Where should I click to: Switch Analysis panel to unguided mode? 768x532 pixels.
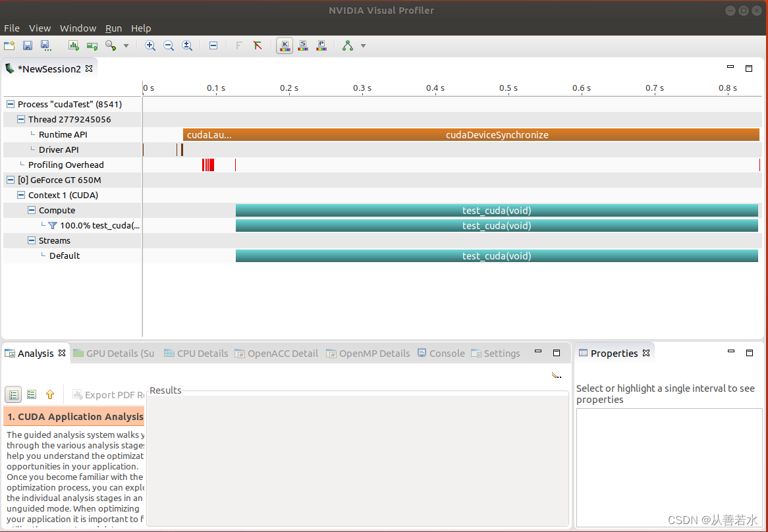click(31, 394)
